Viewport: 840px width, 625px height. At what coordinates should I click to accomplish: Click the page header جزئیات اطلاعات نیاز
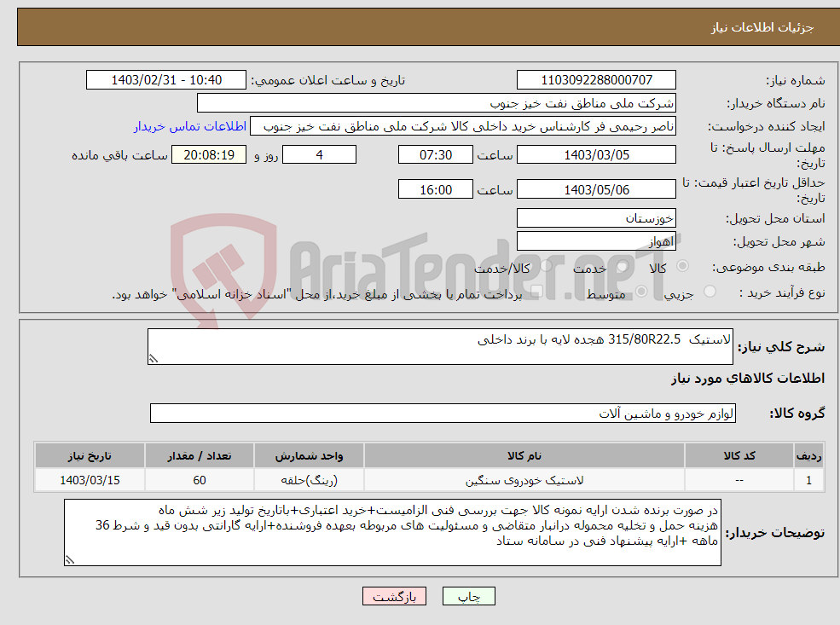(x=762, y=27)
